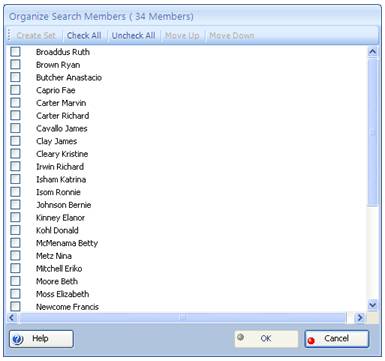Click the horizontal scrollbar left arrow

tap(12, 318)
